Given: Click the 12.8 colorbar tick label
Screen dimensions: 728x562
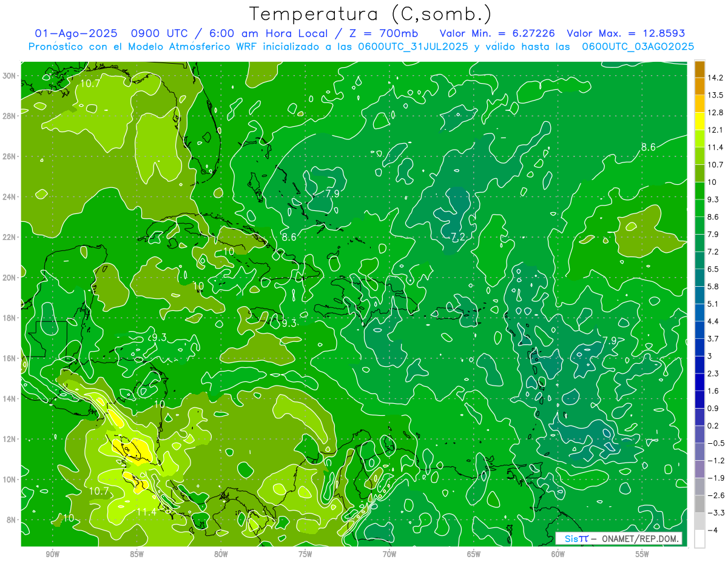Looking at the screenshot, I should [716, 113].
